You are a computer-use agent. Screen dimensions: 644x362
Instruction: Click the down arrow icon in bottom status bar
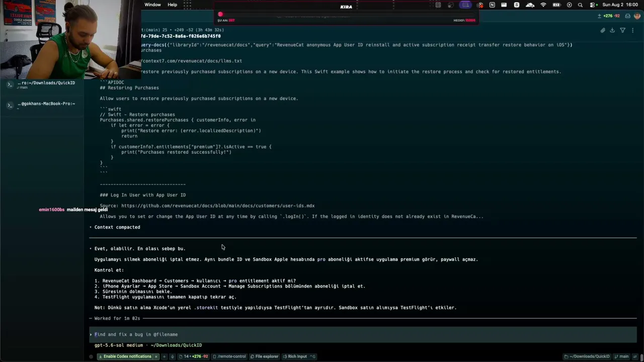click(x=172, y=356)
